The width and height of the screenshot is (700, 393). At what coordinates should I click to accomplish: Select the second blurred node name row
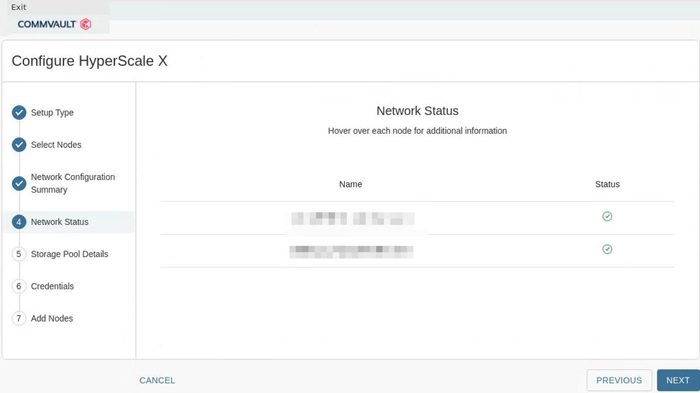click(417, 251)
